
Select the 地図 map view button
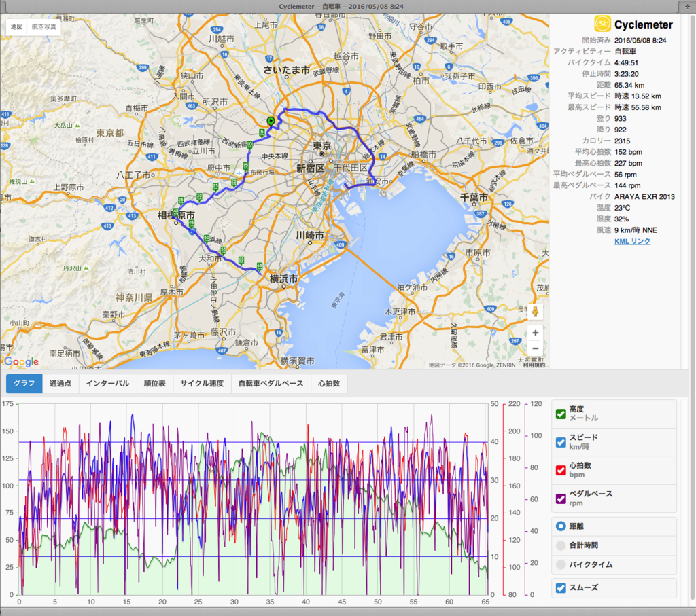16,26
